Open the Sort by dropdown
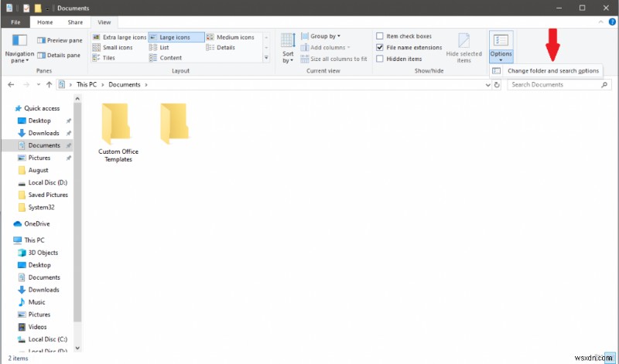The width and height of the screenshot is (619, 364). tap(288, 49)
